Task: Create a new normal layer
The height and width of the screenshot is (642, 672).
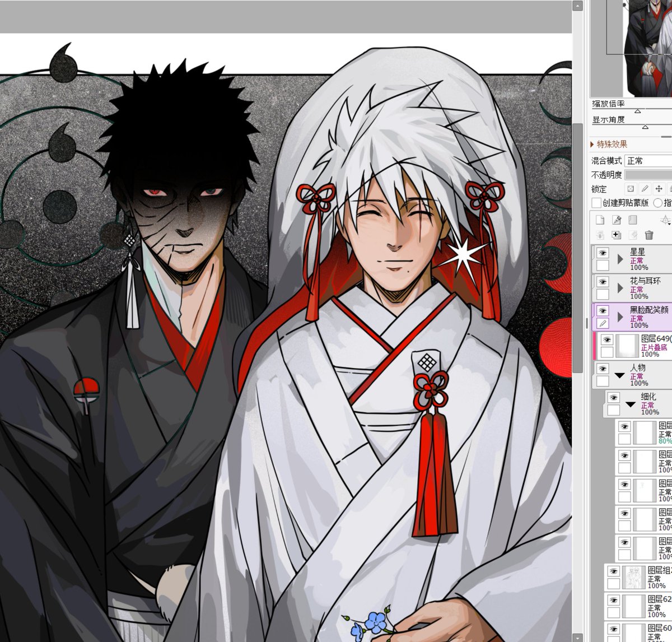Action: click(x=600, y=220)
